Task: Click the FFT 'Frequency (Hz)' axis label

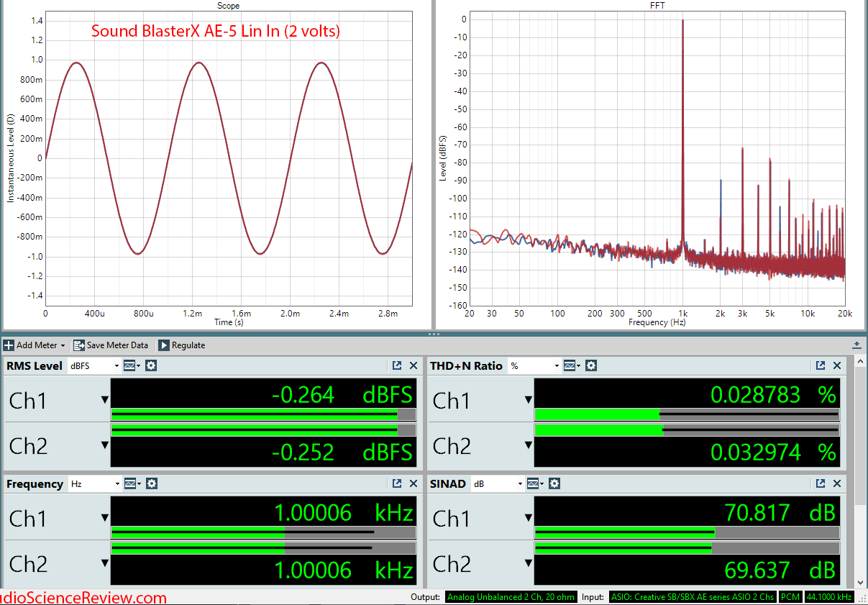Action: pos(657,322)
